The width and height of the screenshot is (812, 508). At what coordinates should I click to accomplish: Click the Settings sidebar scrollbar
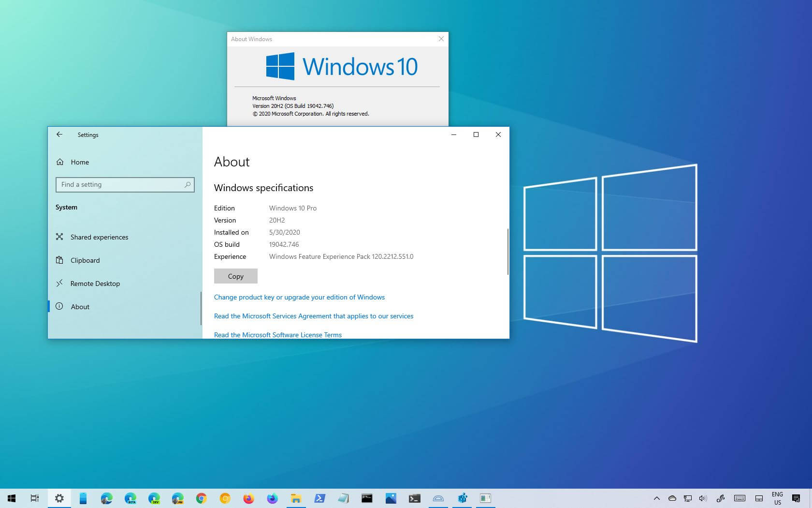(201, 308)
